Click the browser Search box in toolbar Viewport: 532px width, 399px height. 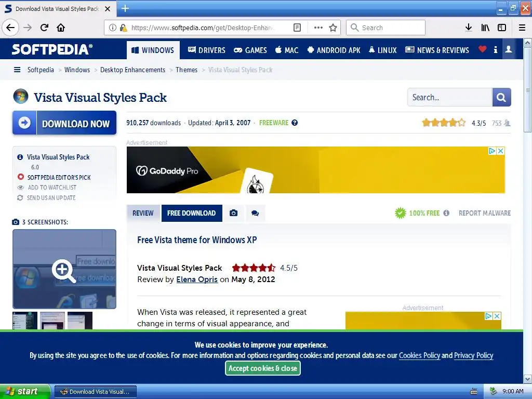tap(386, 28)
